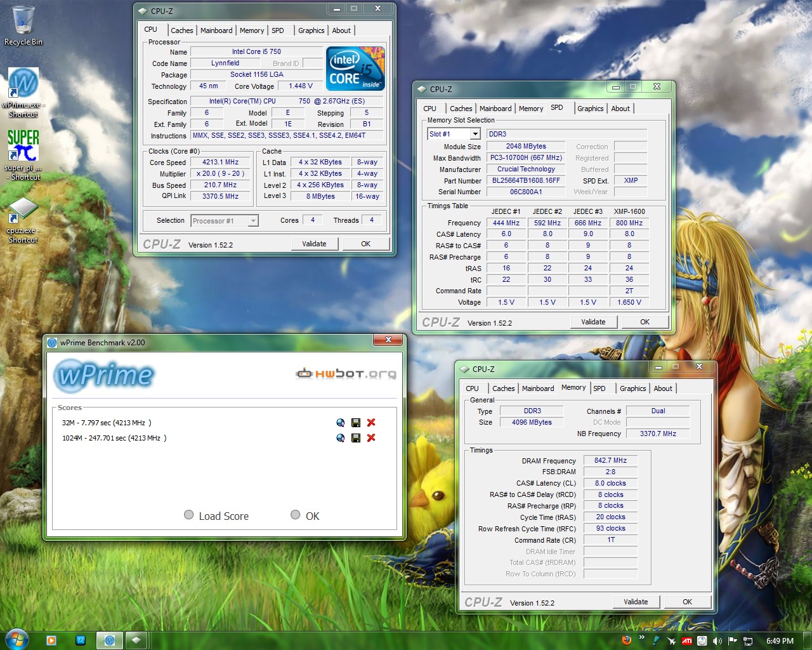This screenshot has width=812, height=650.
Task: Click OK in DRAM Frequency CPU-Z window
Action: (688, 602)
